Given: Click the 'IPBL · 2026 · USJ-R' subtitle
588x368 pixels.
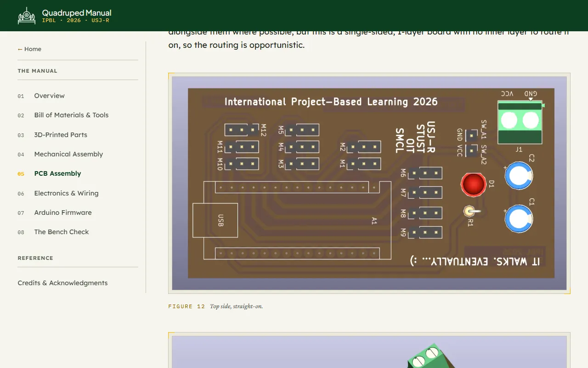Looking at the screenshot, I should click(75, 21).
